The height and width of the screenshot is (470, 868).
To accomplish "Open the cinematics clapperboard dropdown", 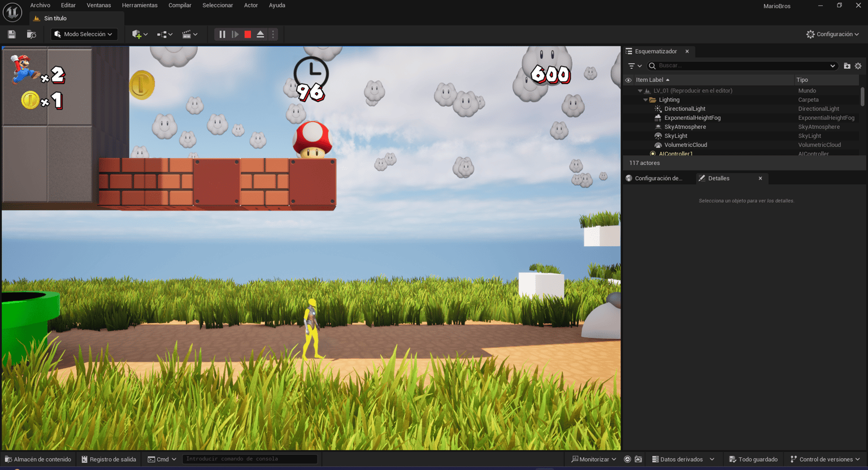I will click(190, 34).
